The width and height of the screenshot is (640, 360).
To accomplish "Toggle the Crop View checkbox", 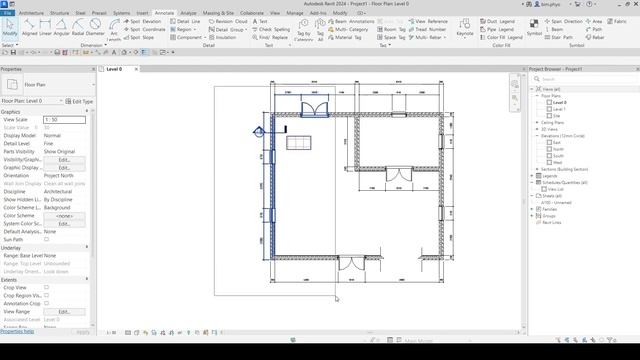I will point(46,287).
